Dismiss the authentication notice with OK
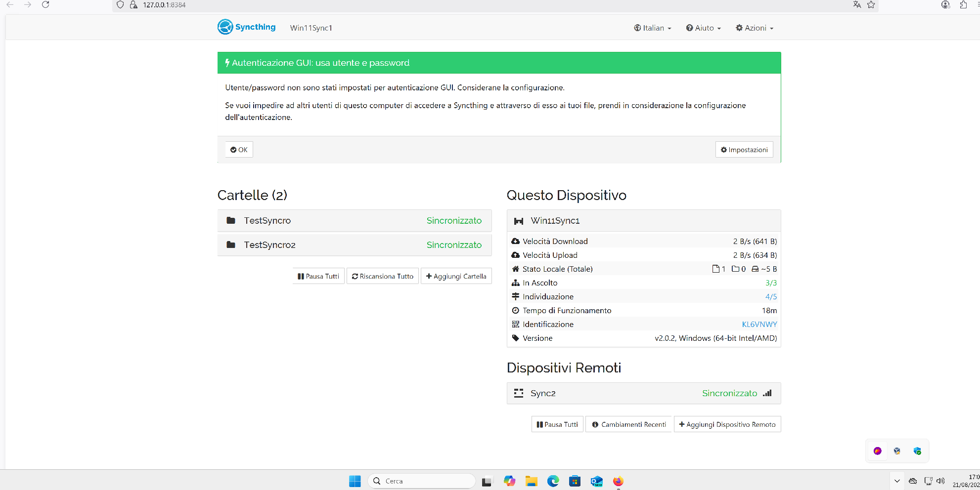The height and width of the screenshot is (490, 980). (239, 150)
